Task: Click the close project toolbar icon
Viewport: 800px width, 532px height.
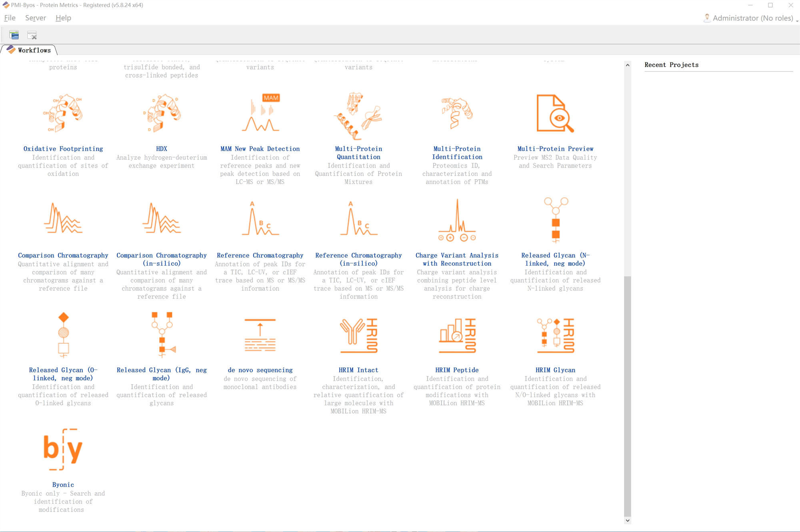Action: pos(32,35)
